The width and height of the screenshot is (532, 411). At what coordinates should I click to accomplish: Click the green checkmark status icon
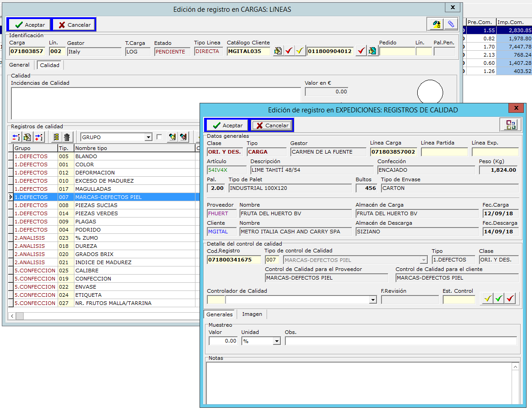(x=498, y=299)
